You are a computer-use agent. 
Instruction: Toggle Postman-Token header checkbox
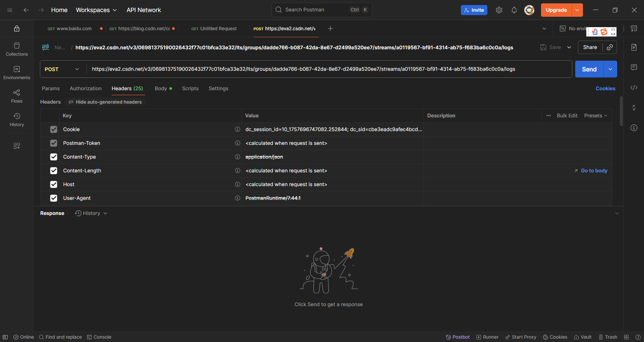click(x=54, y=143)
